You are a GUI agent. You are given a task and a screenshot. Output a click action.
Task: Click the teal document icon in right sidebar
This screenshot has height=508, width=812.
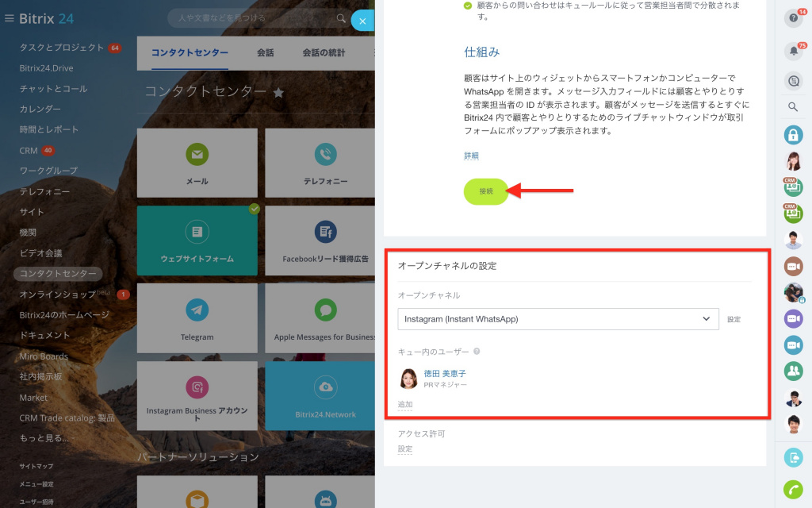tap(793, 458)
